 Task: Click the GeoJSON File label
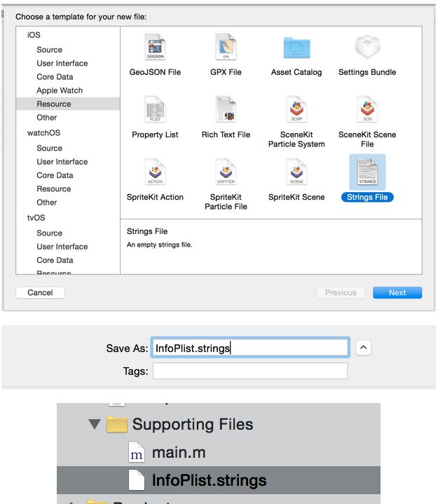(155, 72)
